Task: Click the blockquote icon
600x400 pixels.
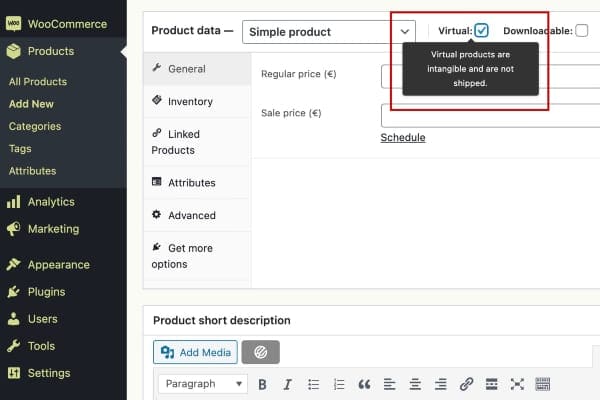Action: click(364, 384)
